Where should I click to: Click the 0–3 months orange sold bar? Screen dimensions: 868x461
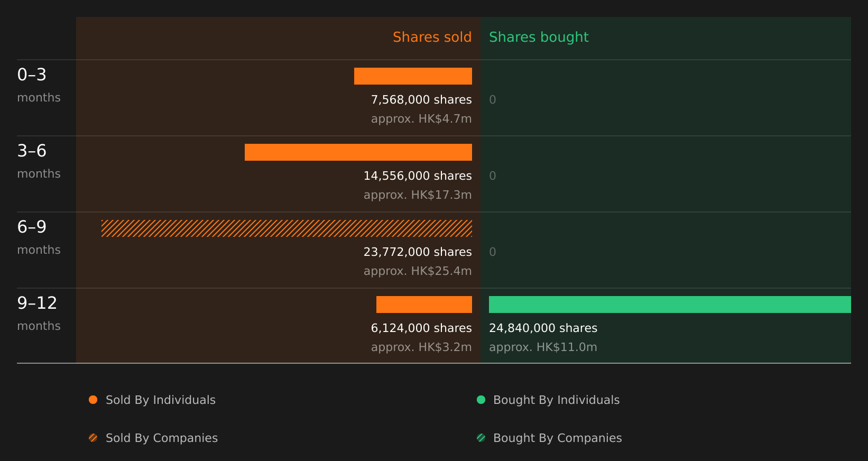click(x=413, y=76)
